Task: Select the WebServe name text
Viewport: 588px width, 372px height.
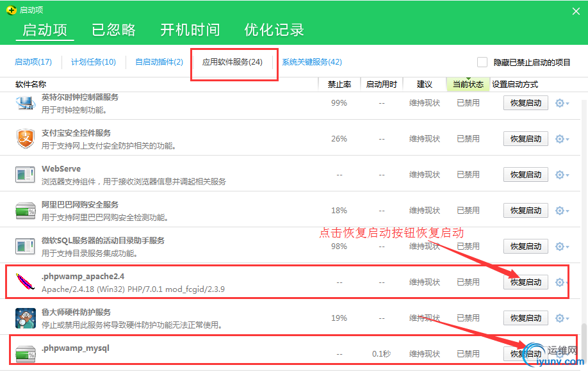Action: [61, 169]
